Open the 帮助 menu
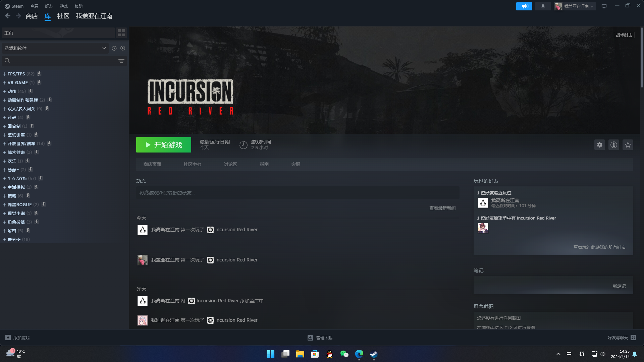The image size is (644, 362). (x=78, y=6)
